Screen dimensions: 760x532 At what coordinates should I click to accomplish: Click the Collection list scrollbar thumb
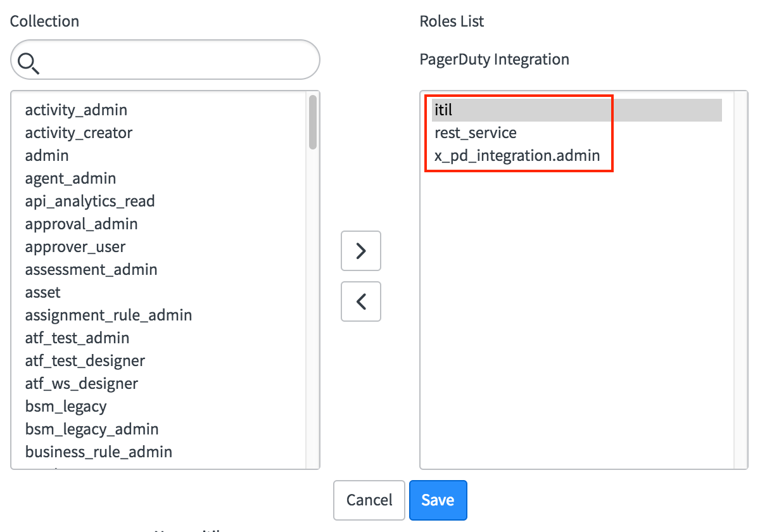313,122
